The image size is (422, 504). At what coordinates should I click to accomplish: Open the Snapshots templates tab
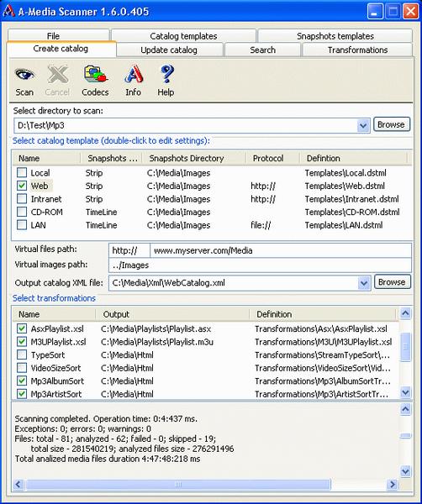pyautogui.click(x=335, y=35)
